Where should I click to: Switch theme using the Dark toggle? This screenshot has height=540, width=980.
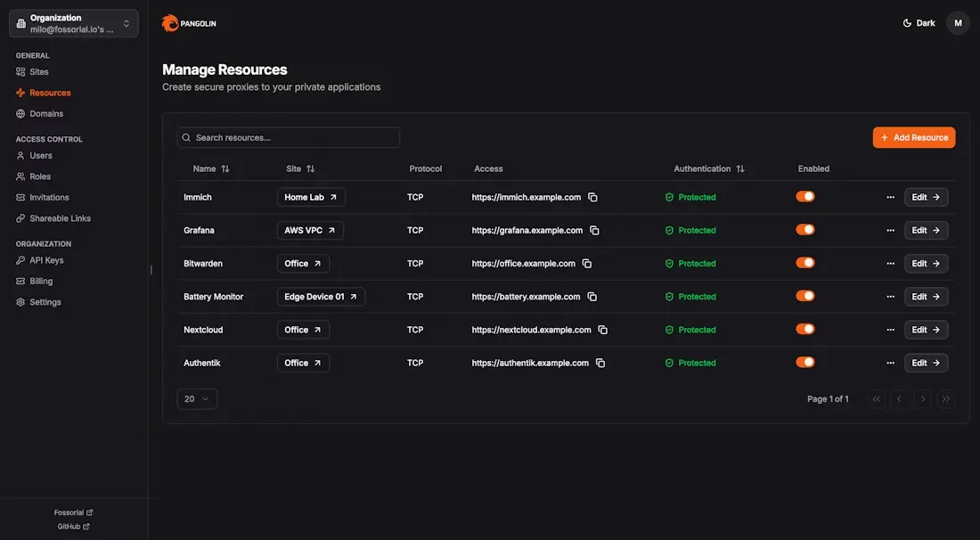tap(919, 23)
